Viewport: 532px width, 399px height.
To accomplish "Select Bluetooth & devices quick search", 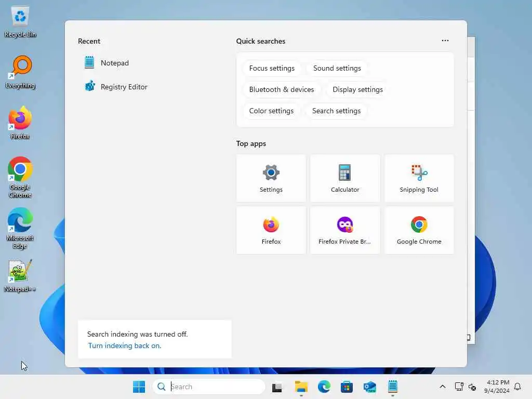I will (281, 89).
